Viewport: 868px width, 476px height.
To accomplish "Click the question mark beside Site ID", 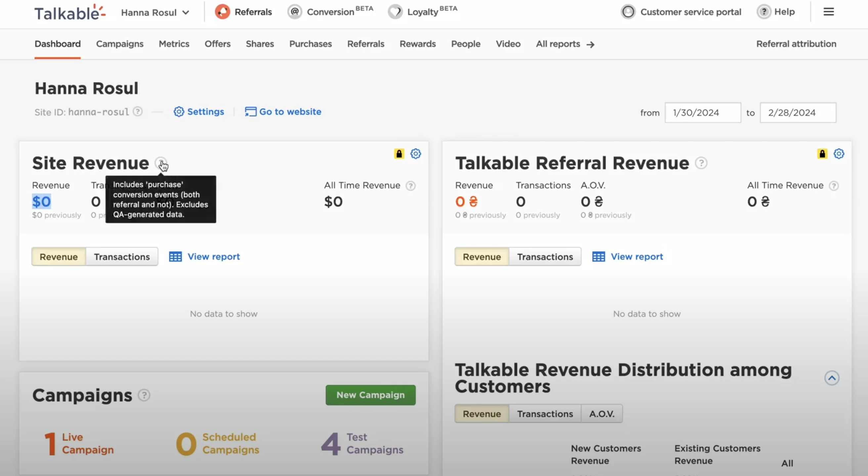I will (x=138, y=112).
